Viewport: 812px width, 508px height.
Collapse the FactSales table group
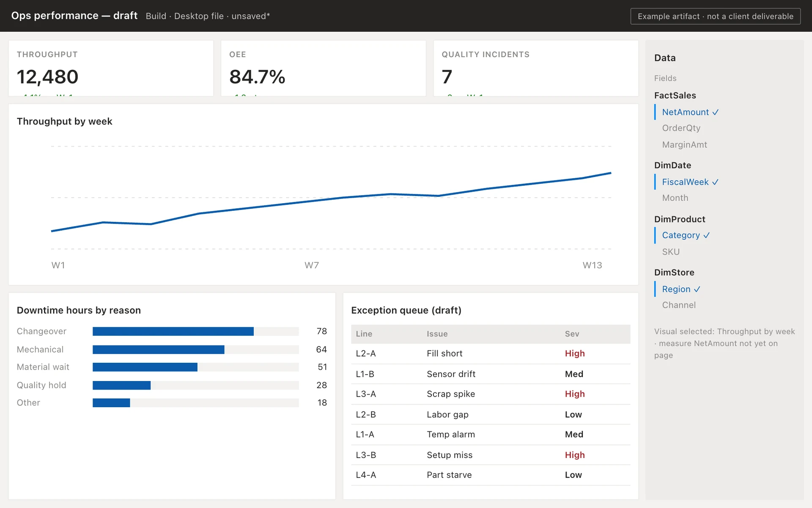pos(675,96)
